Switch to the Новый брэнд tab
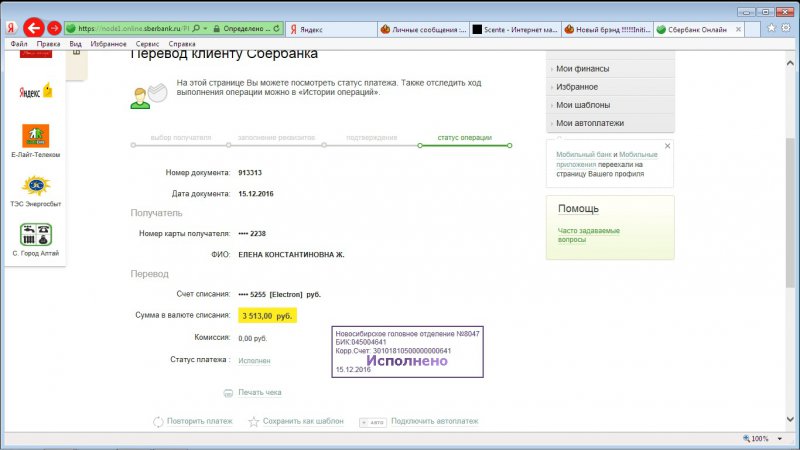The width and height of the screenshot is (800, 450). 608,30
